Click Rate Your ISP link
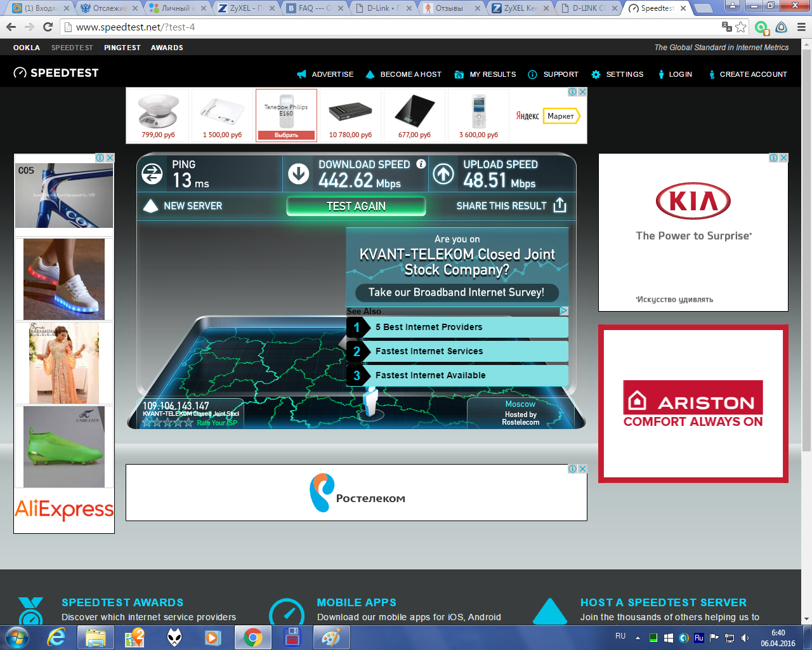 217,423
